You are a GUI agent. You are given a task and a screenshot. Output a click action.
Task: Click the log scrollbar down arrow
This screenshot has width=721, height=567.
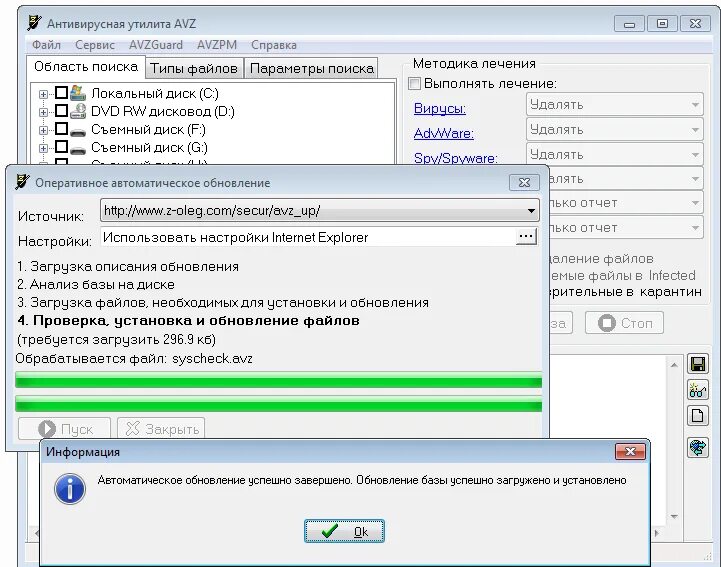(674, 517)
